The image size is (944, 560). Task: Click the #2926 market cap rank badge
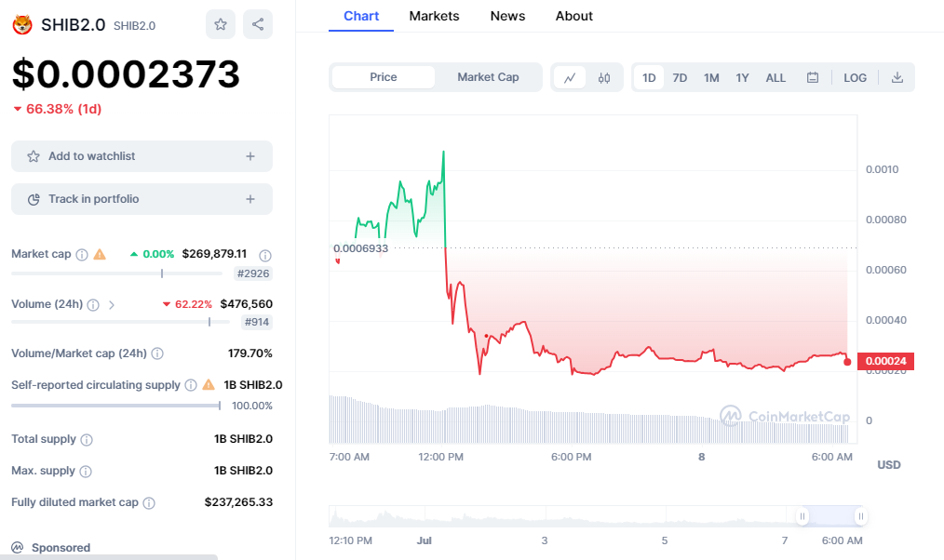[x=253, y=273]
